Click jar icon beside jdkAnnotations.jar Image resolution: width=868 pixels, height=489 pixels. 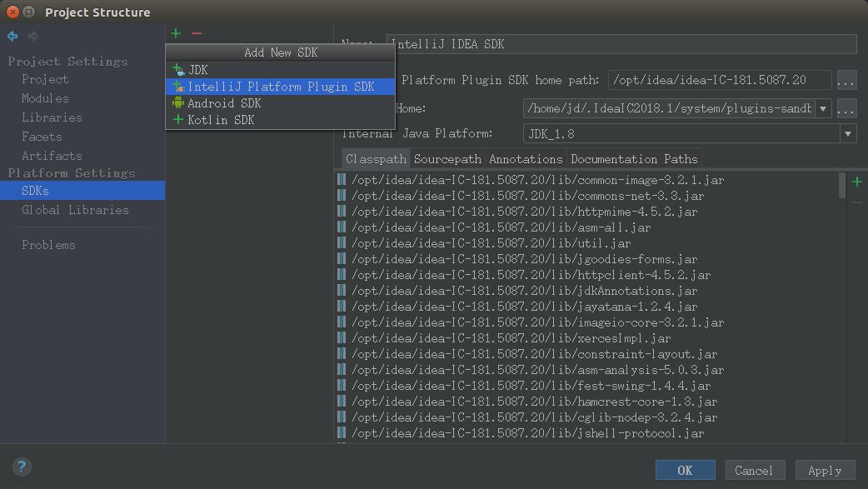pyautogui.click(x=342, y=290)
